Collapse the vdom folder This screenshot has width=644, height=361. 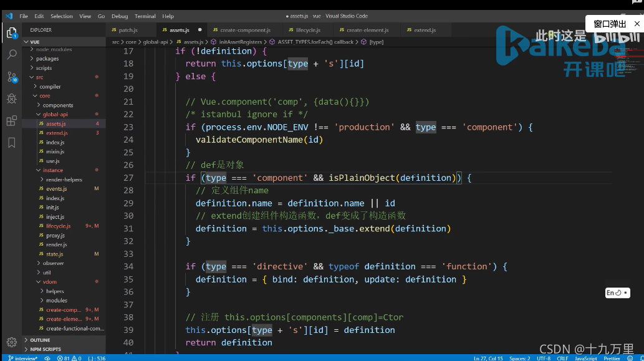click(x=64, y=282)
